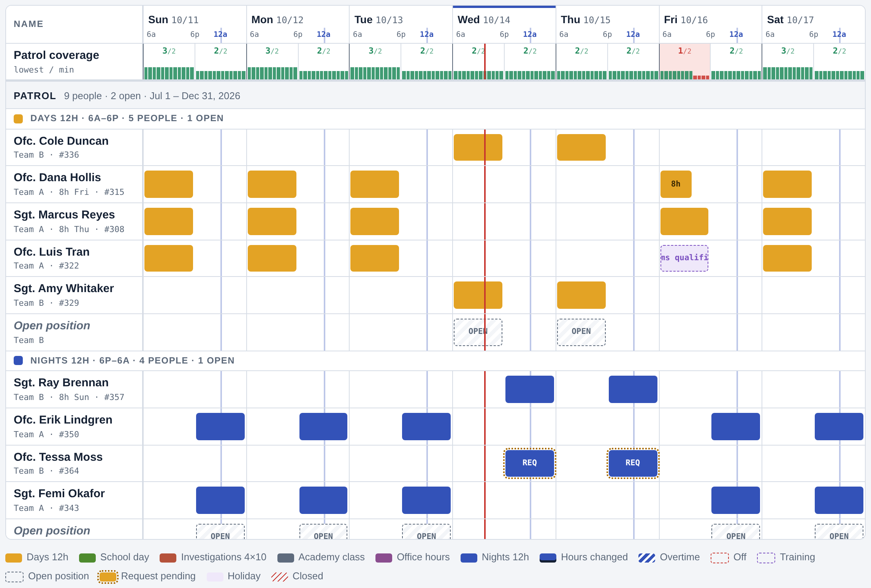Select the Ofc. Erik Lindgren row name
The width and height of the screenshot is (871, 588).
63,420
